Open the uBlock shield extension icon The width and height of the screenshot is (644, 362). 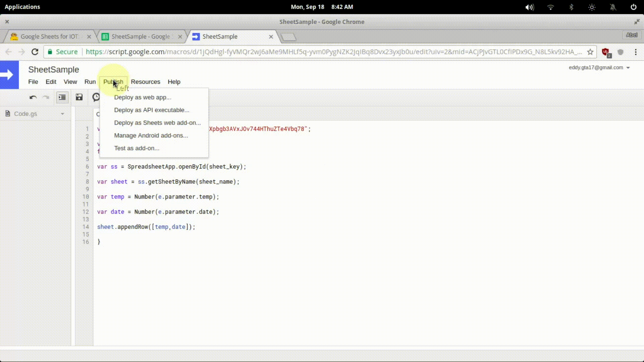(606, 52)
